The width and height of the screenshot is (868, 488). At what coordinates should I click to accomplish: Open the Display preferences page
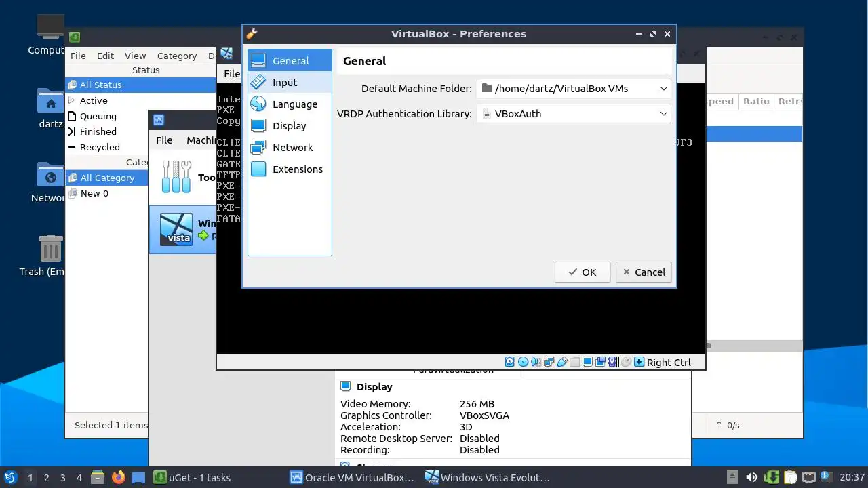click(x=290, y=126)
